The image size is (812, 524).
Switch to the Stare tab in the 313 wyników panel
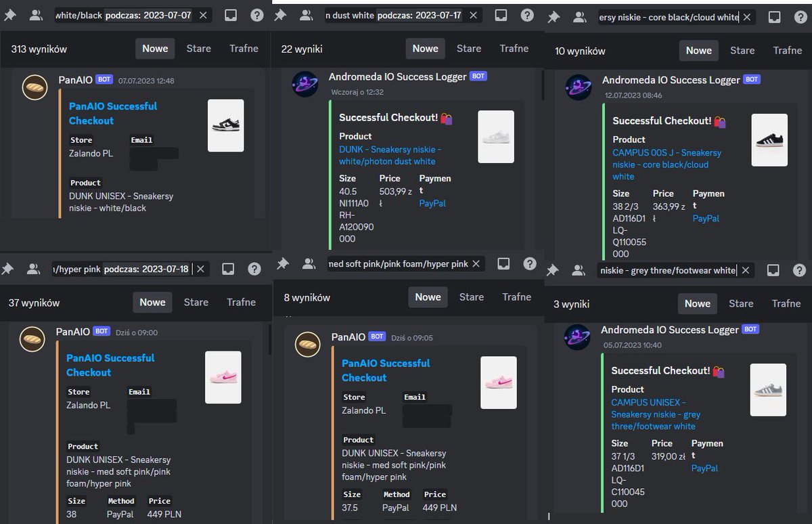click(x=198, y=48)
